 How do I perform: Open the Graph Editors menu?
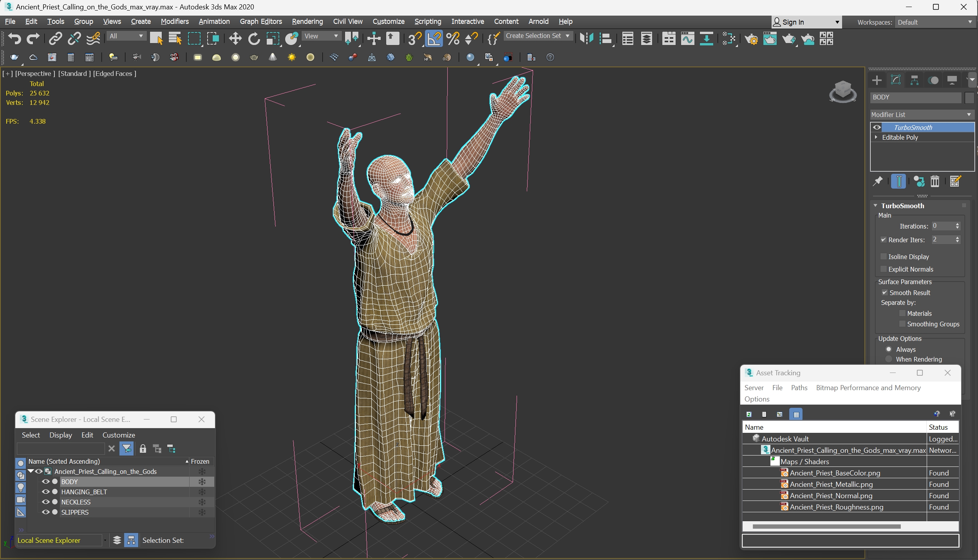(x=261, y=22)
